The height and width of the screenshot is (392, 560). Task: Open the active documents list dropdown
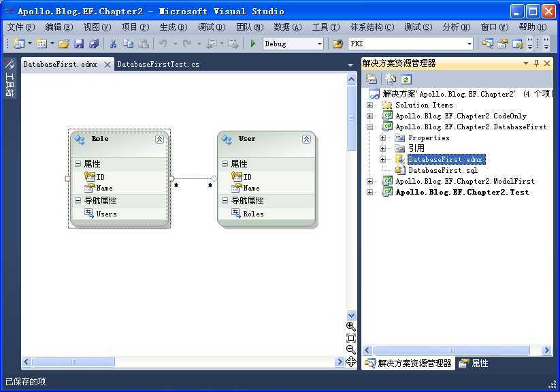pyautogui.click(x=350, y=65)
